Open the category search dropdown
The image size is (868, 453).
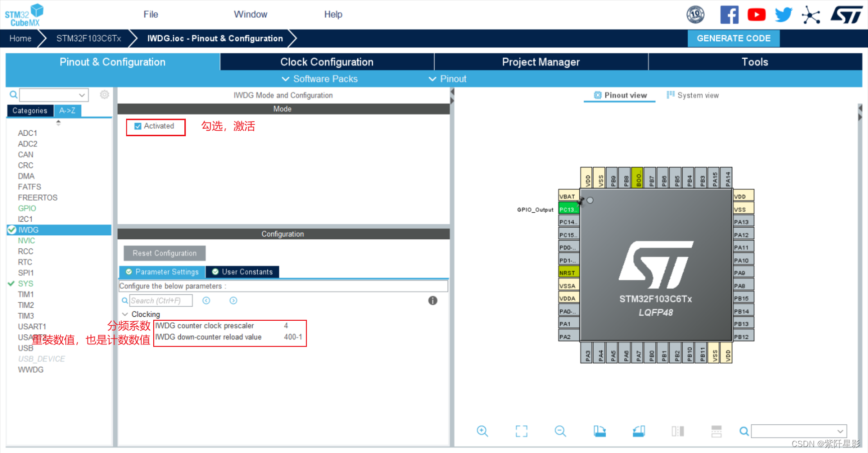[81, 95]
